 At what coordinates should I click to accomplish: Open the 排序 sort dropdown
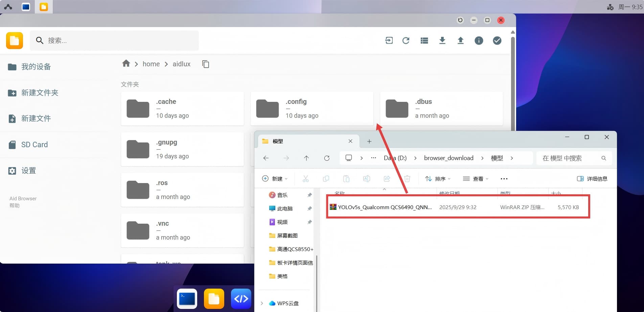438,179
